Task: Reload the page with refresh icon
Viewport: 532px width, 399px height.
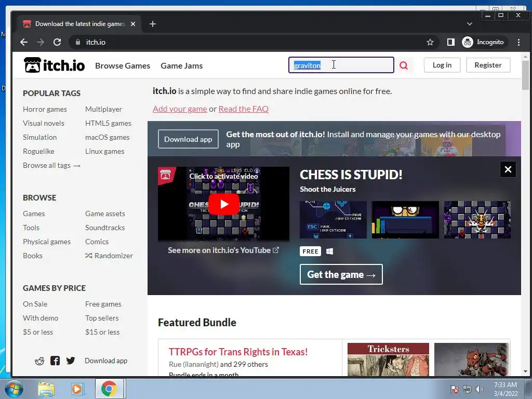Action: [57, 42]
